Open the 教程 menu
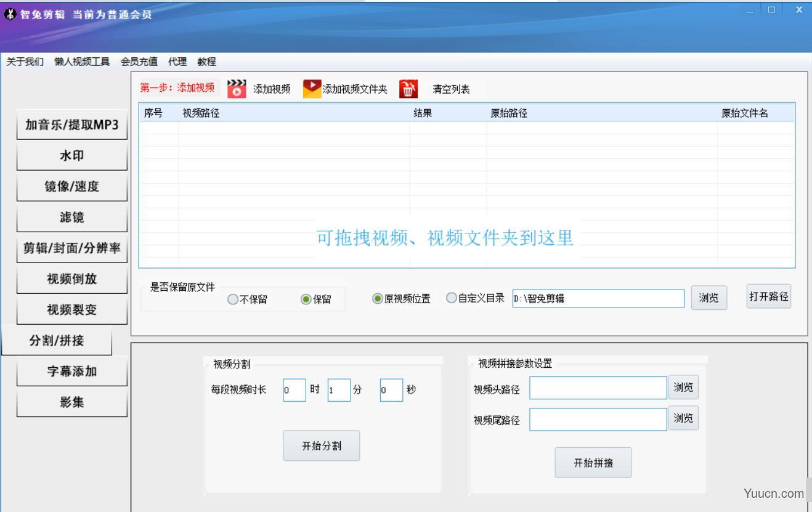The width and height of the screenshot is (812, 512). pos(207,62)
